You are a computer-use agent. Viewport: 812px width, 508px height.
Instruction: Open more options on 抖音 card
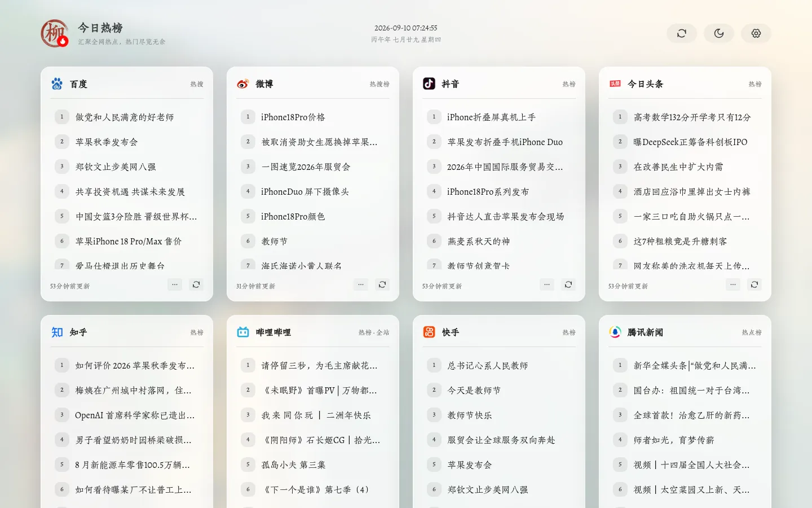547,284
